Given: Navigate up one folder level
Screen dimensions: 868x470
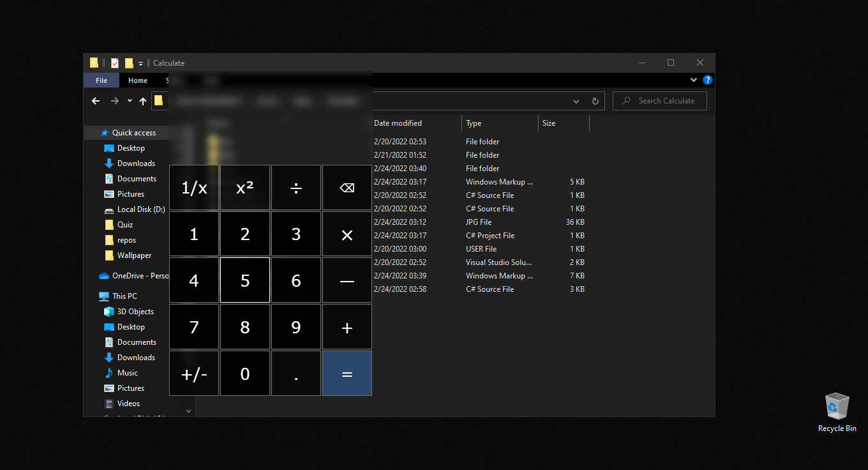Looking at the screenshot, I should (x=143, y=101).
